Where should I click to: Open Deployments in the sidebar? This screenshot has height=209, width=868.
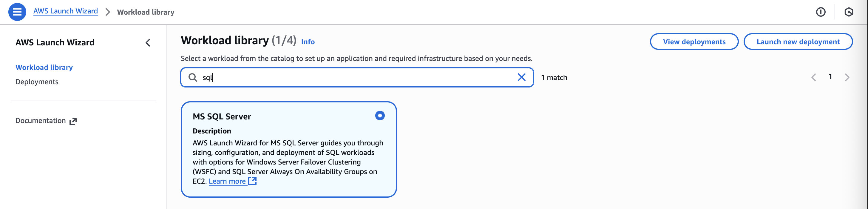[x=37, y=82]
